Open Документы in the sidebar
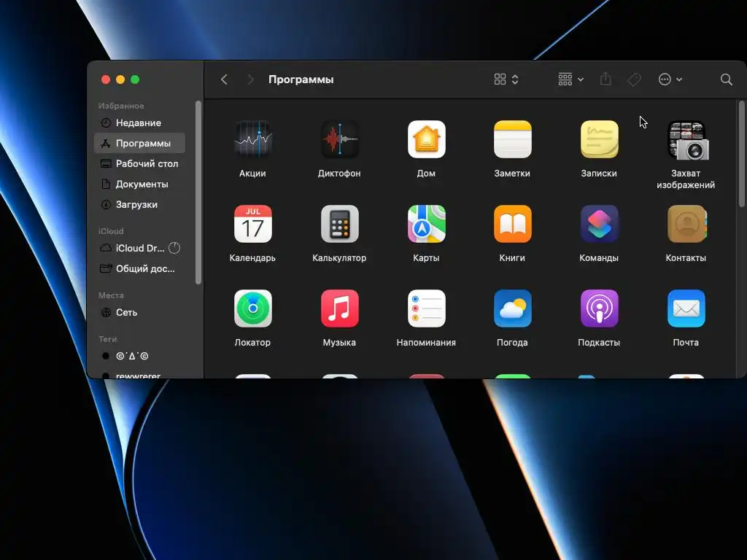747x560 pixels. point(139,184)
